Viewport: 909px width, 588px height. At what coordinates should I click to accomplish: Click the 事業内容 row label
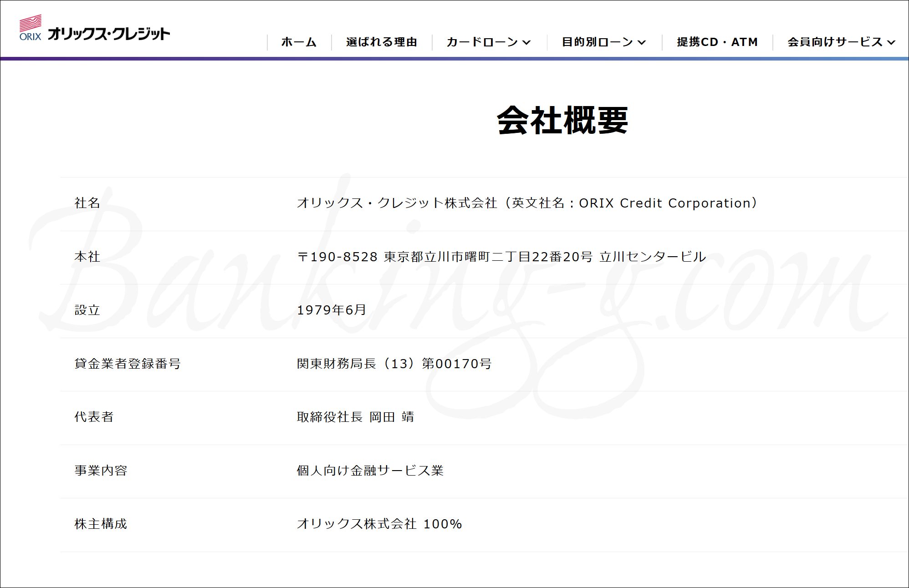coord(101,471)
